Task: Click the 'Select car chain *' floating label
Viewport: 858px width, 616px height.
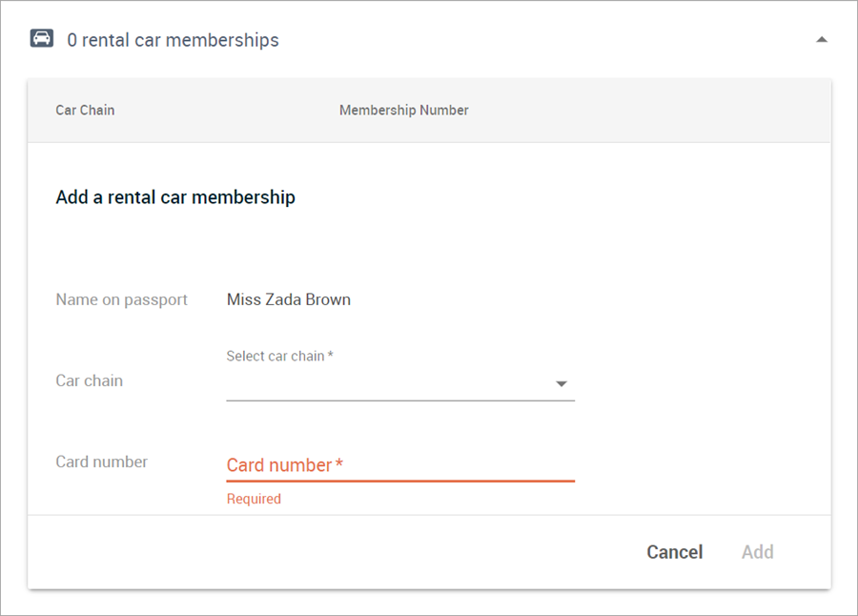Action: point(279,356)
